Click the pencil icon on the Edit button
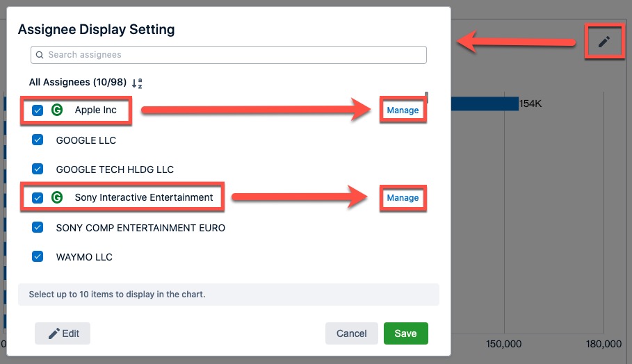This screenshot has width=632, height=364. coord(54,333)
